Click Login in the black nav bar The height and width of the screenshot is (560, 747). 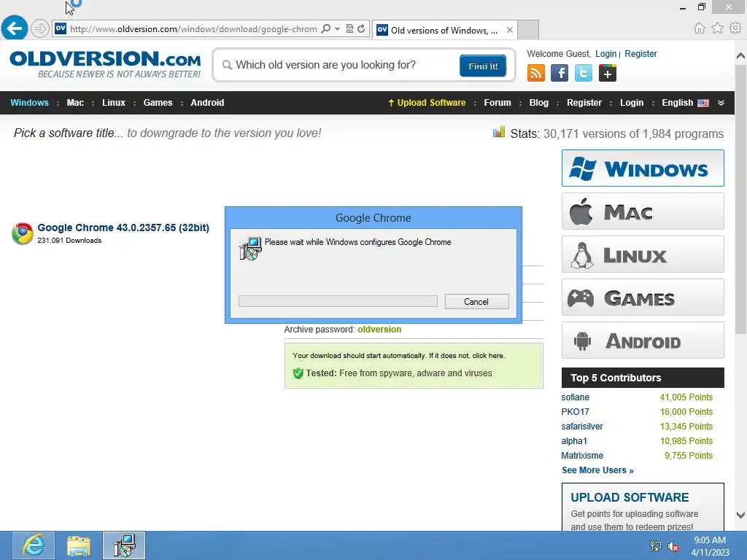pos(632,102)
